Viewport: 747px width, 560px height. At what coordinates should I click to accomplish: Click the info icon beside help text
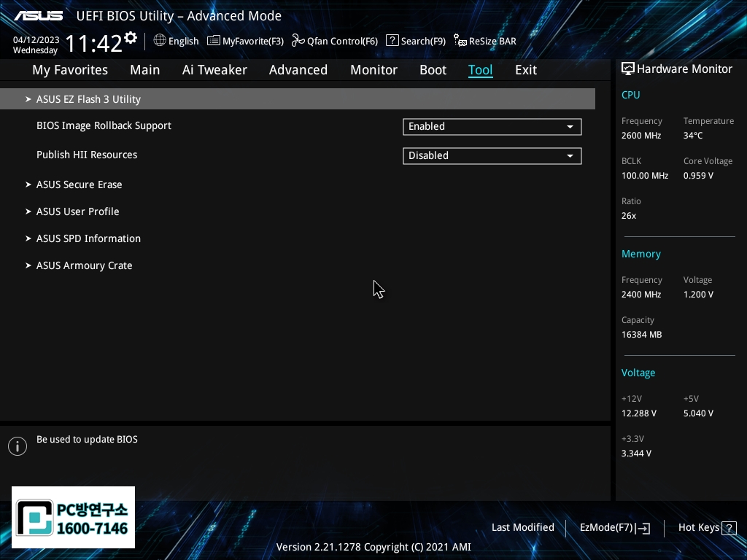point(18,446)
